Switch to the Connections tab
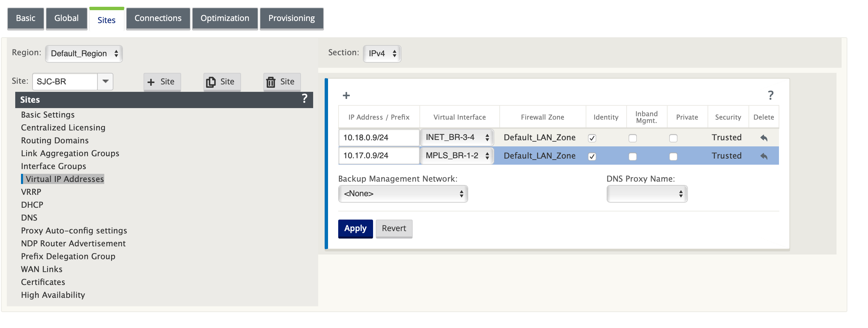Image resolution: width=868 pixels, height=328 pixels. click(158, 18)
